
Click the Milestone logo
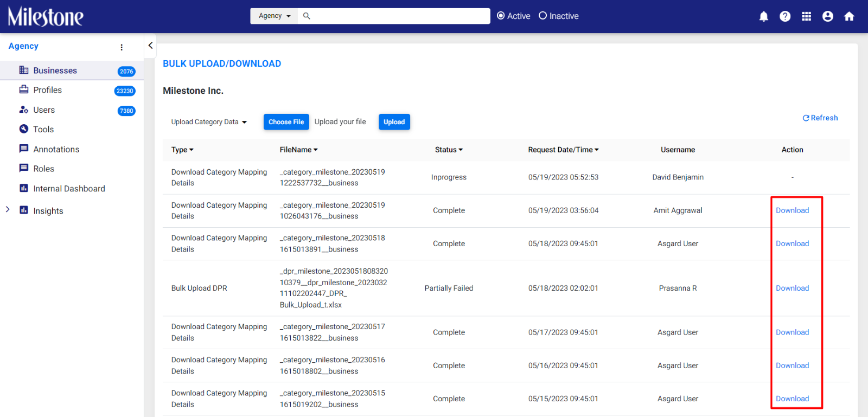(x=46, y=16)
